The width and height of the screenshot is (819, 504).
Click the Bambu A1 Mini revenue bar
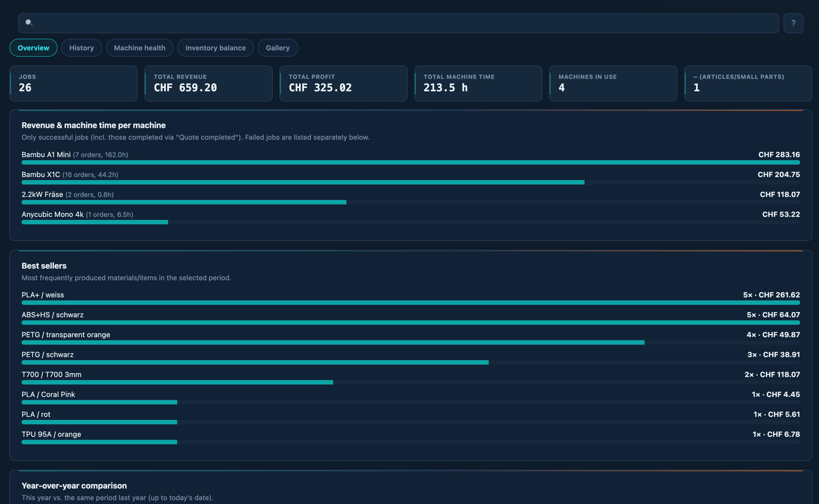pos(411,162)
